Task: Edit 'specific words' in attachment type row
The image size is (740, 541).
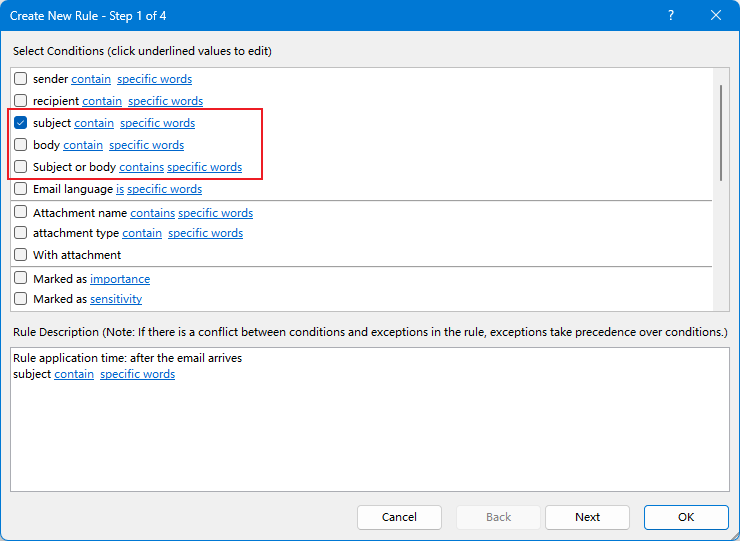Action: click(206, 233)
